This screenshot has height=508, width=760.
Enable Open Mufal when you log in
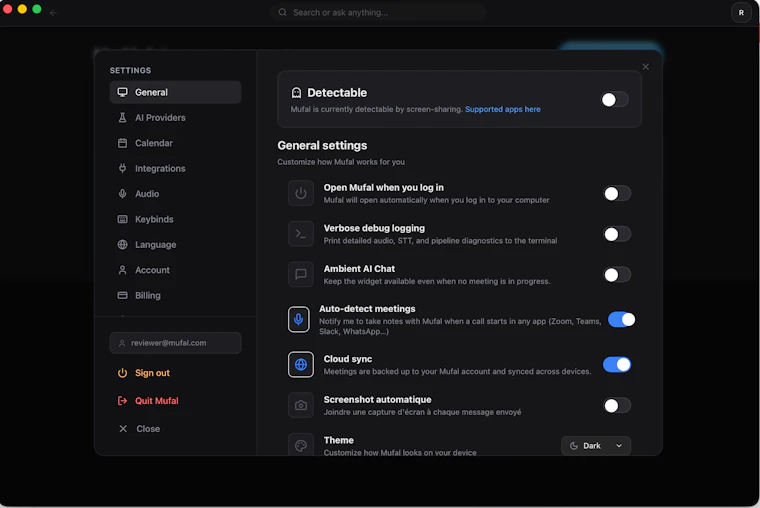(x=617, y=193)
